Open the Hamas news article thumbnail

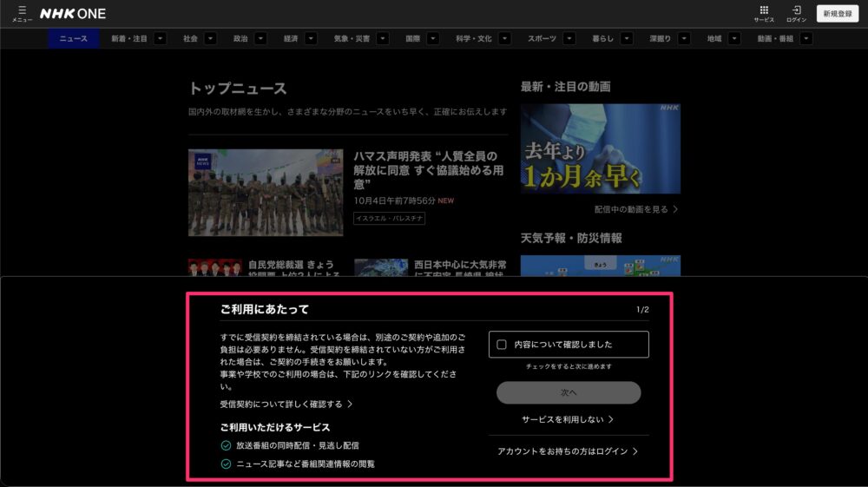[266, 193]
